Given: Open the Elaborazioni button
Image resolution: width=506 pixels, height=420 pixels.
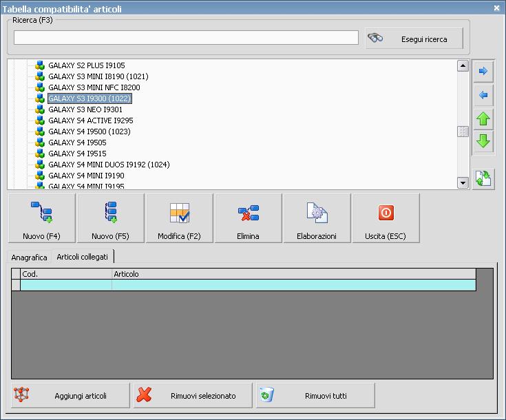Looking at the screenshot, I should (x=317, y=218).
